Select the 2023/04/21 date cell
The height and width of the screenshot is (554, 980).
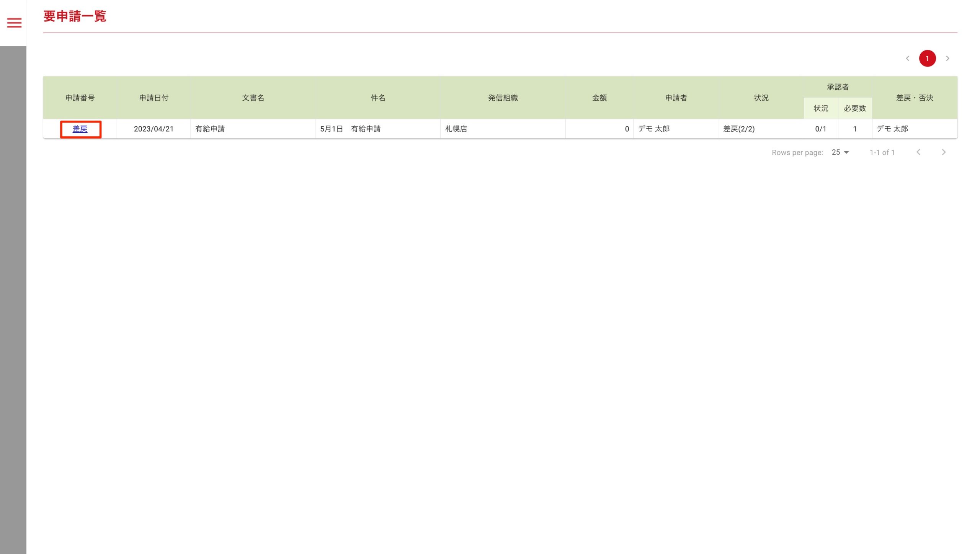pos(154,129)
